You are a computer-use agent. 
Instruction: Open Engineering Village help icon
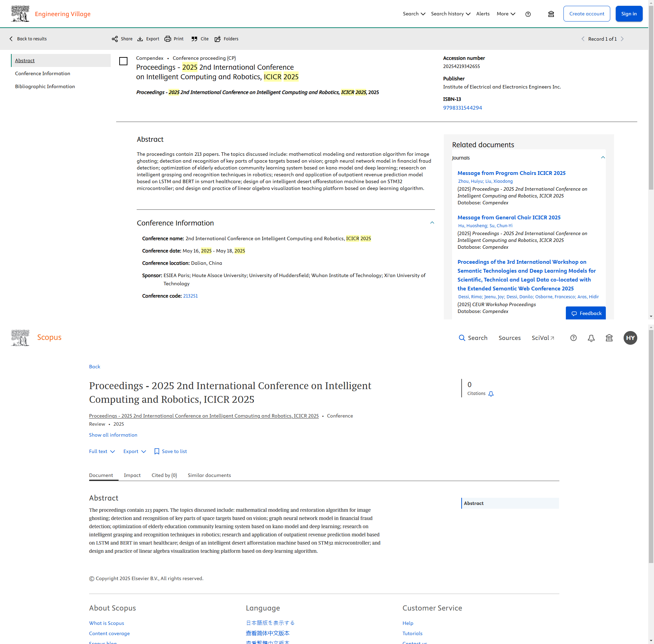coord(528,14)
